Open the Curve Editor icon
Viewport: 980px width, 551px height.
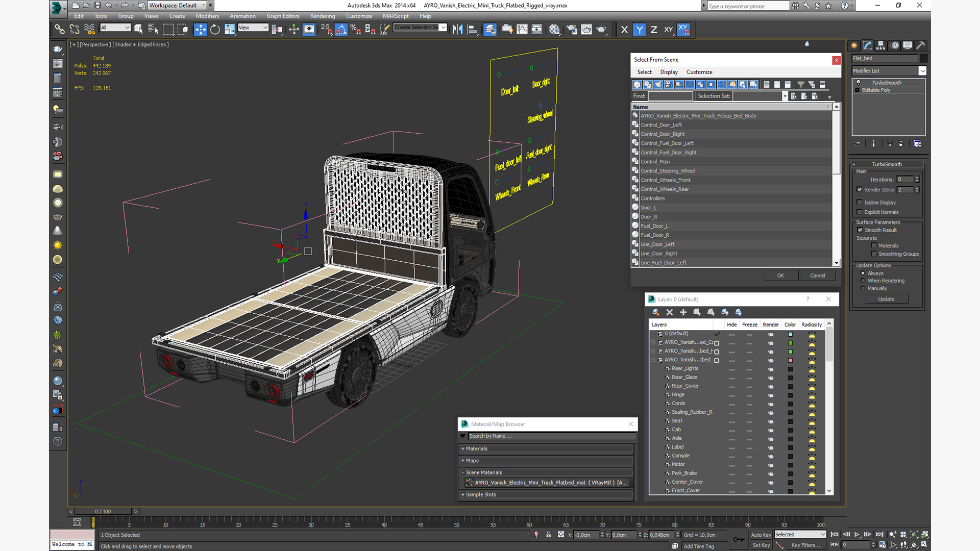522,29
